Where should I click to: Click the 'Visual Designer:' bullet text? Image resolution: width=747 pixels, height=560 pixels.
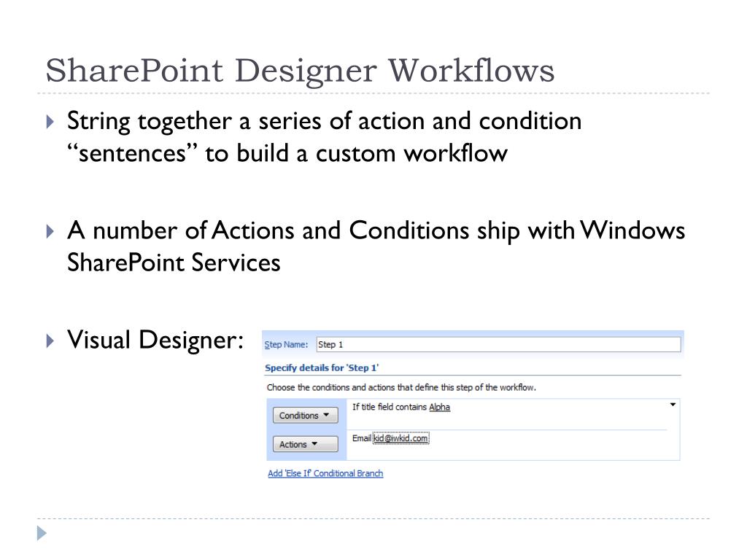155,340
